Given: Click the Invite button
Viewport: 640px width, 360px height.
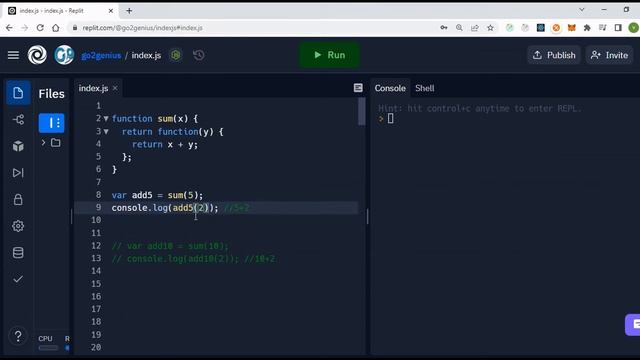Looking at the screenshot, I should 609,55.
